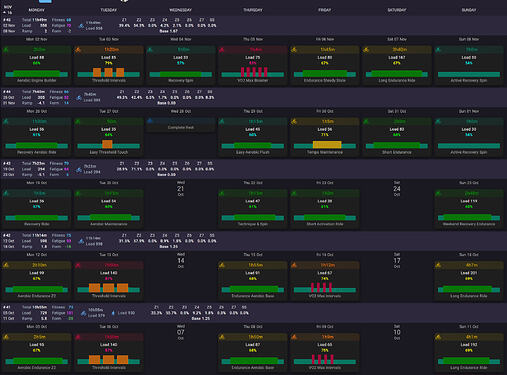Open VO2 Max Intervals on Fri 09 Oct

coord(325,353)
